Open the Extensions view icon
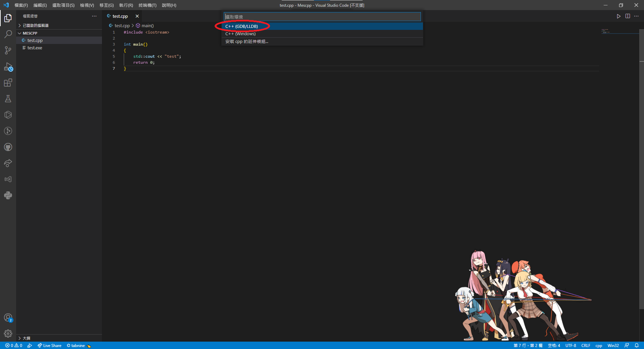The width and height of the screenshot is (644, 349). pyautogui.click(x=8, y=83)
